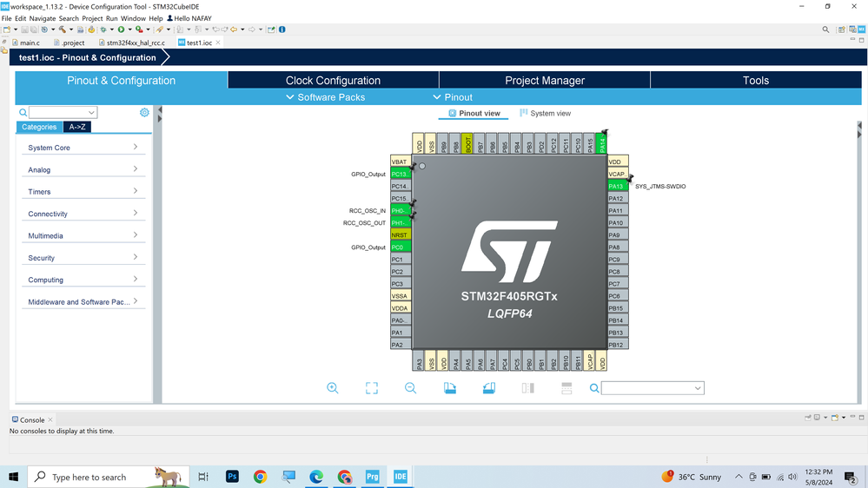Select the Pinout & Configuration tab

click(122, 80)
